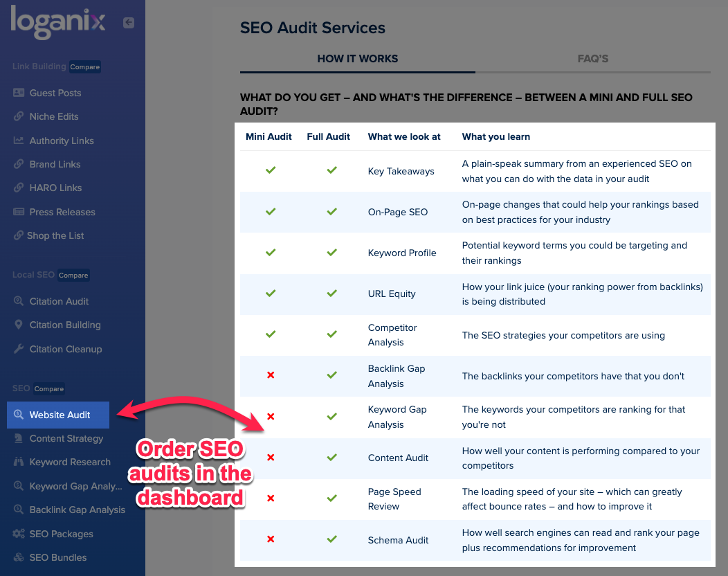
Task: Click the Keyword Gap Analysis search icon
Action: click(x=19, y=486)
